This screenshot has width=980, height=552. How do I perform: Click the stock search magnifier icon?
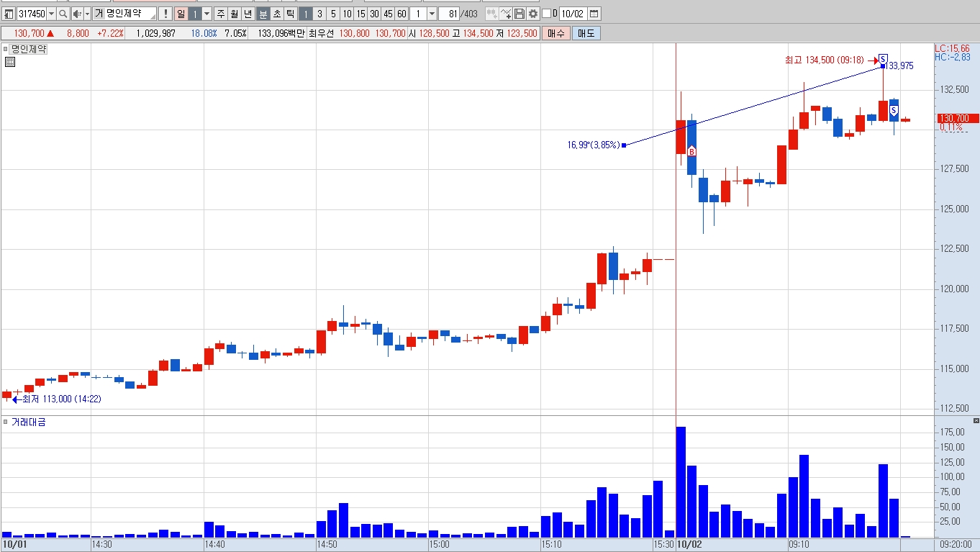(x=63, y=14)
